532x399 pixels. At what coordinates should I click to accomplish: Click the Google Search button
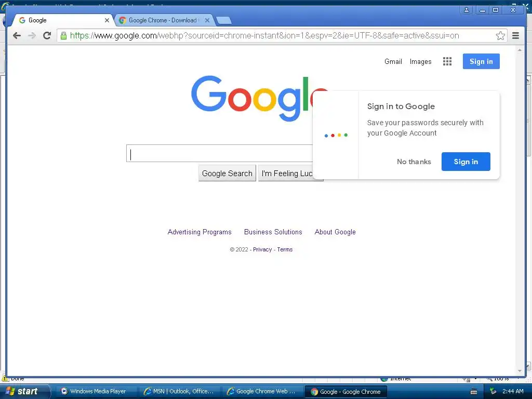227,174
